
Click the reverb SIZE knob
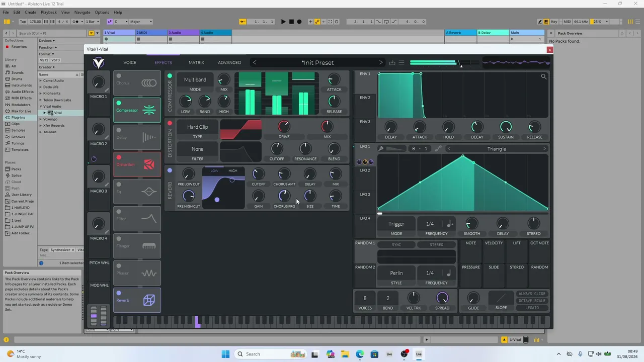coord(310,196)
